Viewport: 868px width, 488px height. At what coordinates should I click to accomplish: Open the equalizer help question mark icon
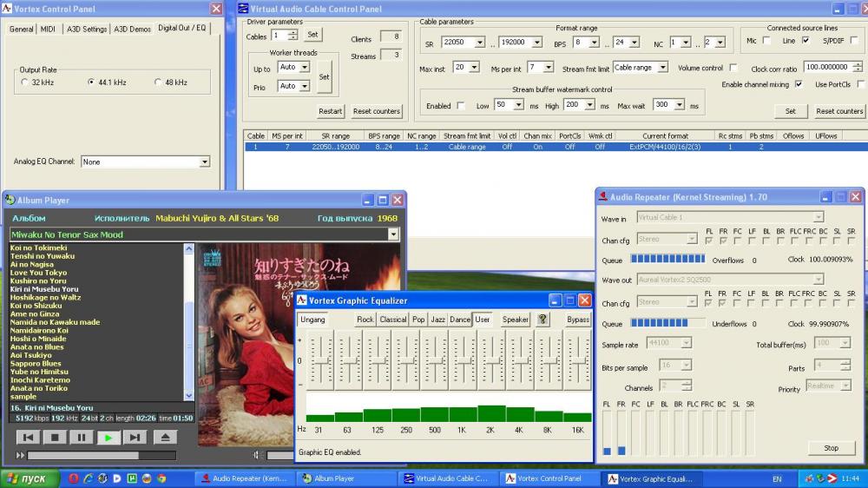(543, 320)
